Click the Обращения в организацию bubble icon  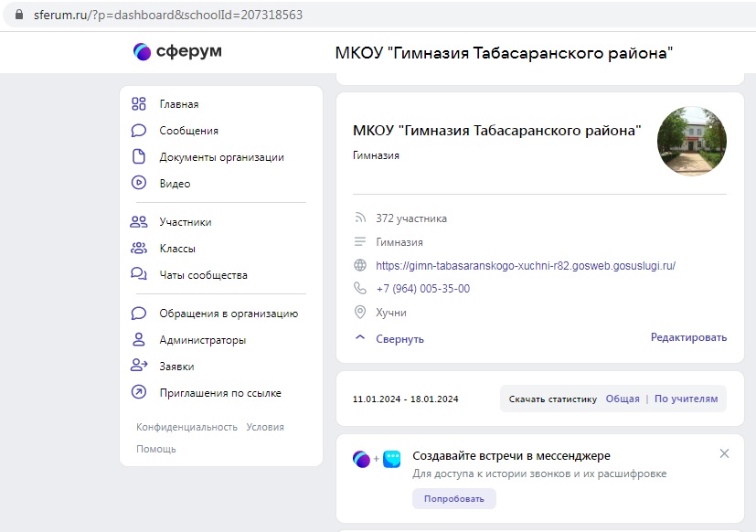pyautogui.click(x=139, y=314)
